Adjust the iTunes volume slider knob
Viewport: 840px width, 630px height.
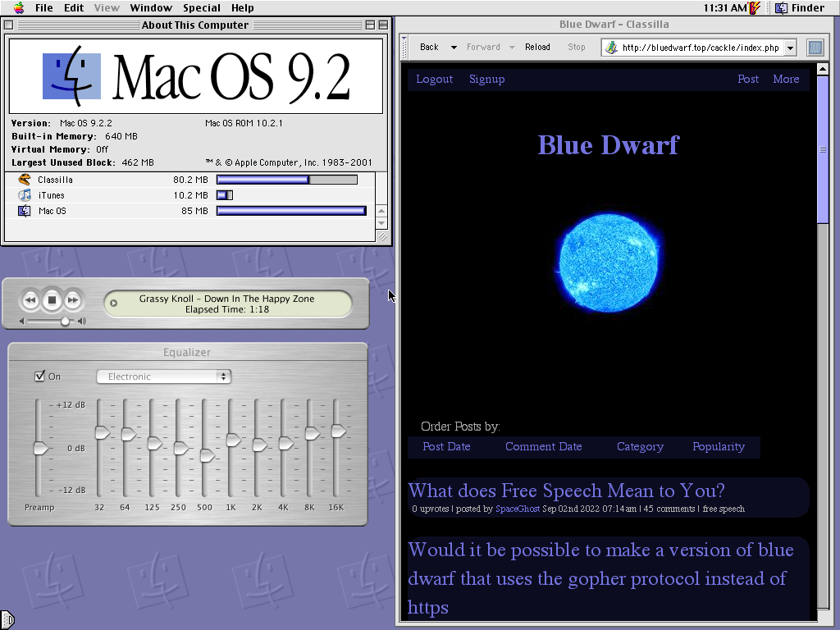(65, 322)
